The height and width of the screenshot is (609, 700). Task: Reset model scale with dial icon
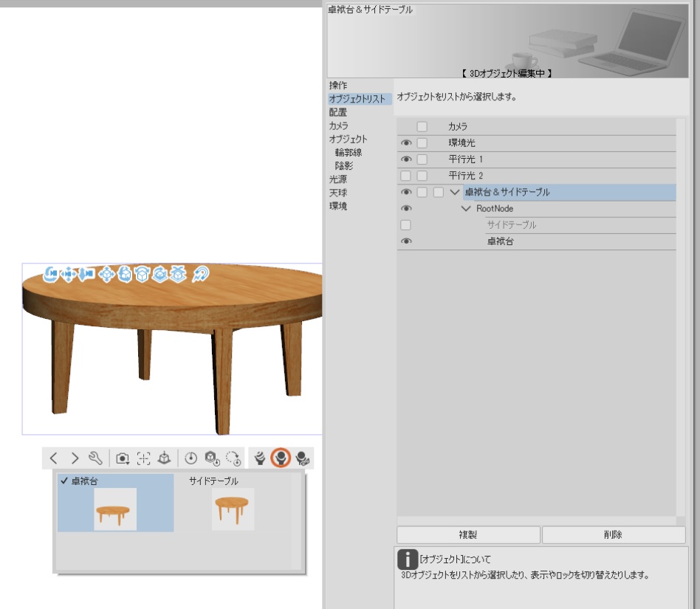pyautogui.click(x=191, y=458)
